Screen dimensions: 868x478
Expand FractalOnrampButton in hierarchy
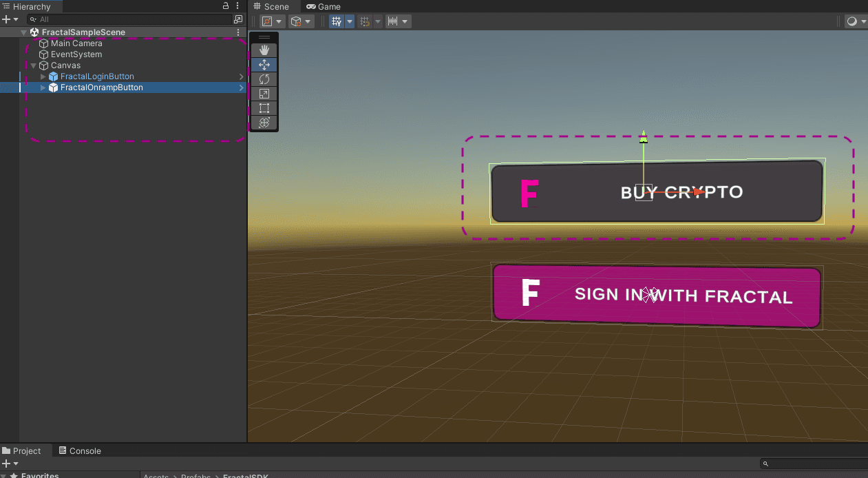click(x=43, y=87)
